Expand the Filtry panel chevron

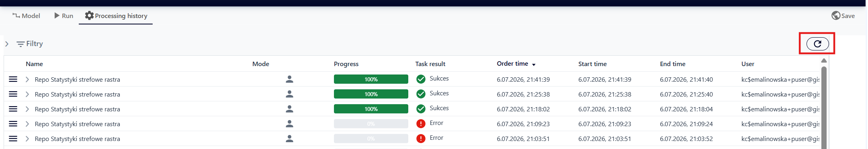7,44
